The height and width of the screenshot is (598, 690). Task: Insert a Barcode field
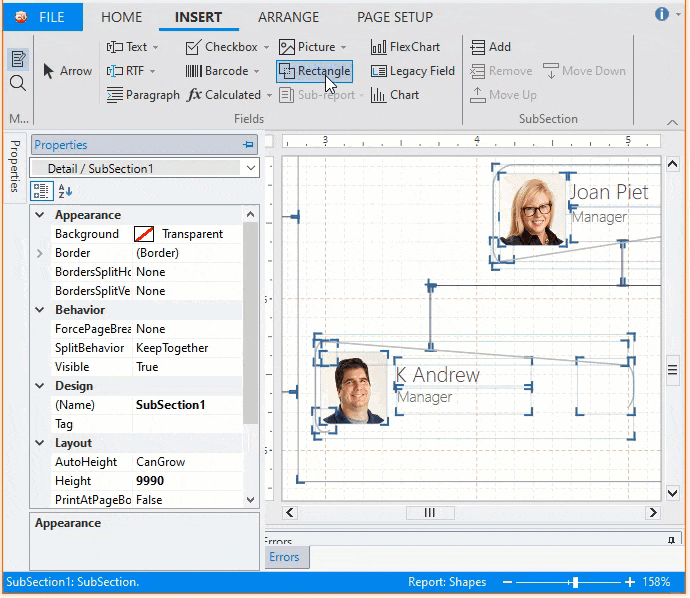click(x=222, y=71)
